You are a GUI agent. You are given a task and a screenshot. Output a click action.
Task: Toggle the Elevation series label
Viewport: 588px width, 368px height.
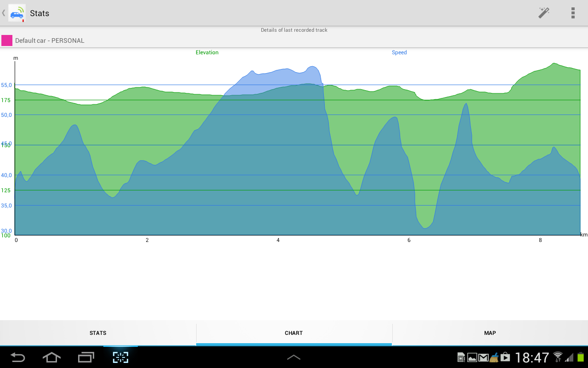point(207,52)
